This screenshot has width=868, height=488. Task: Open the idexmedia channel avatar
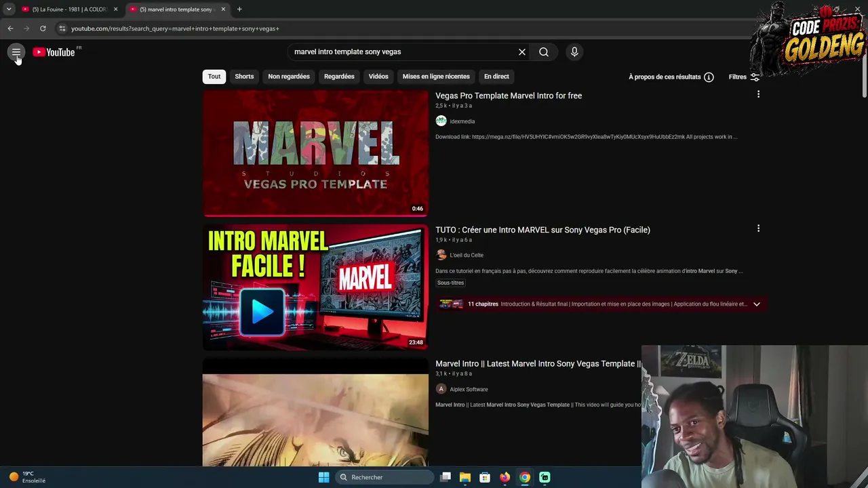click(x=441, y=121)
